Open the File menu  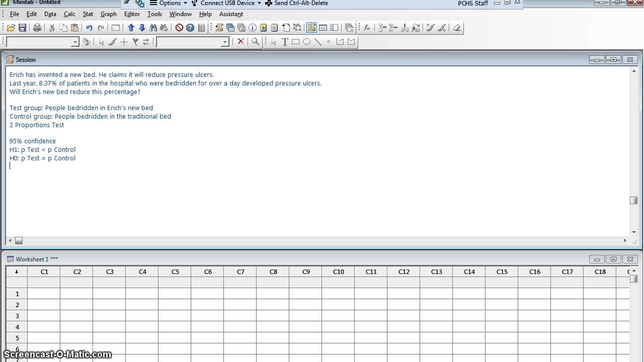[15, 14]
